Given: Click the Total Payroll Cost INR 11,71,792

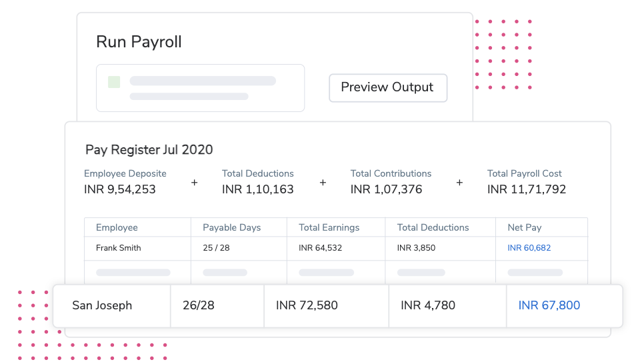Looking at the screenshot, I should pyautogui.click(x=526, y=189).
